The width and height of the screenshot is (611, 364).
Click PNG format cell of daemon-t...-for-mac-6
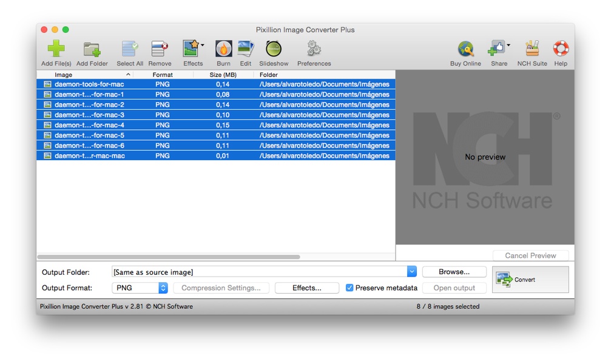click(x=163, y=146)
